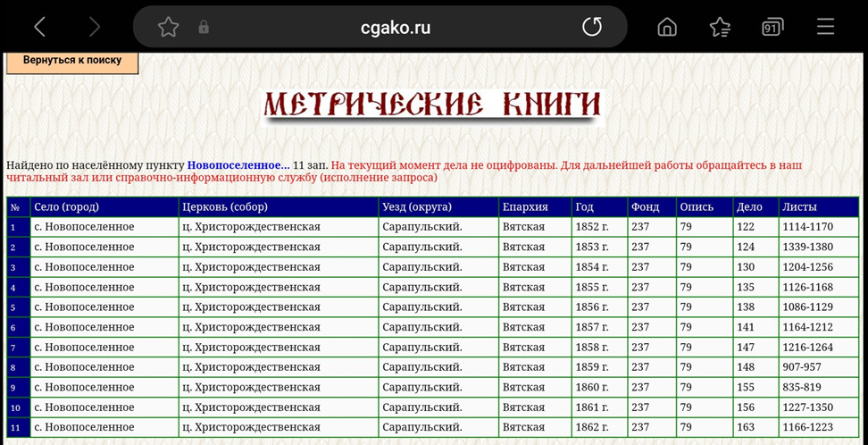Tap the cgako.ru address field
The image size is (868, 445).
click(x=395, y=28)
